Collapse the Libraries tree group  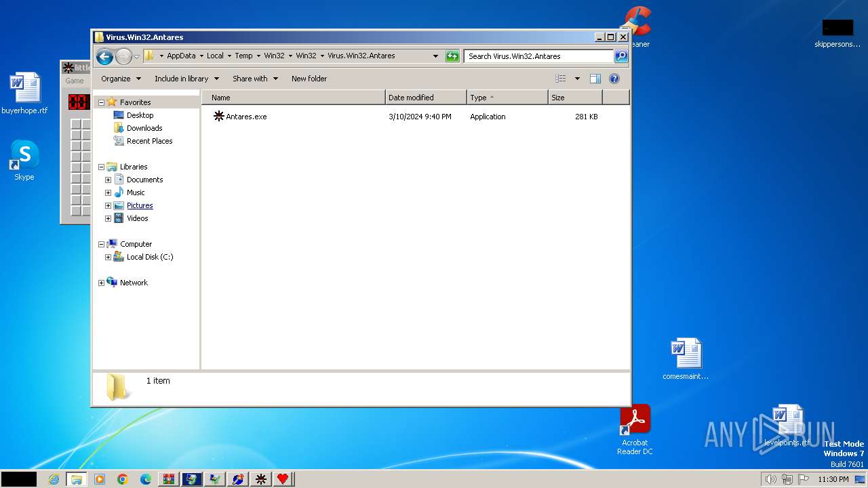pos(101,167)
